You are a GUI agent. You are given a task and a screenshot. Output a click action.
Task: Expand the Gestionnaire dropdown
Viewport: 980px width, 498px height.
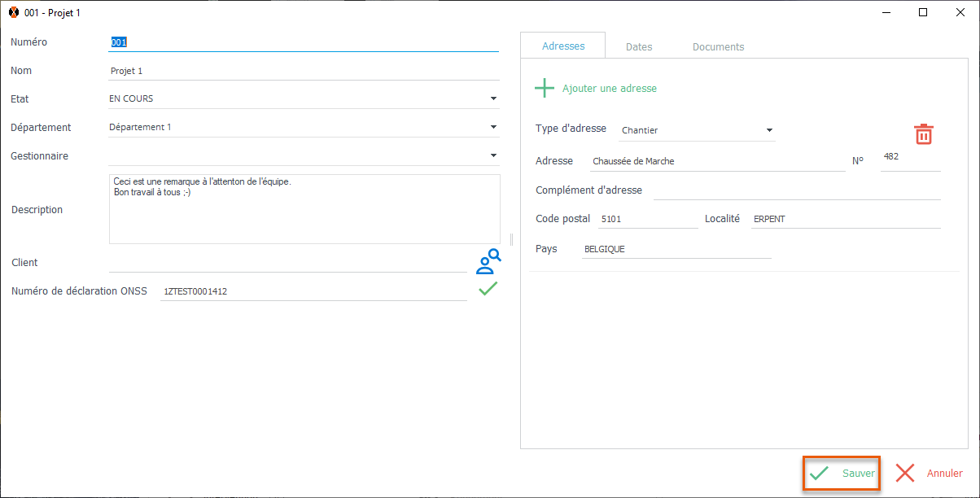[x=493, y=155]
